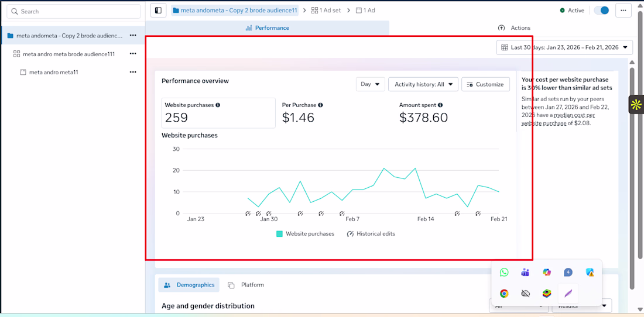Open the Last 30 days date range picker
The image size is (644, 317).
(x=564, y=47)
